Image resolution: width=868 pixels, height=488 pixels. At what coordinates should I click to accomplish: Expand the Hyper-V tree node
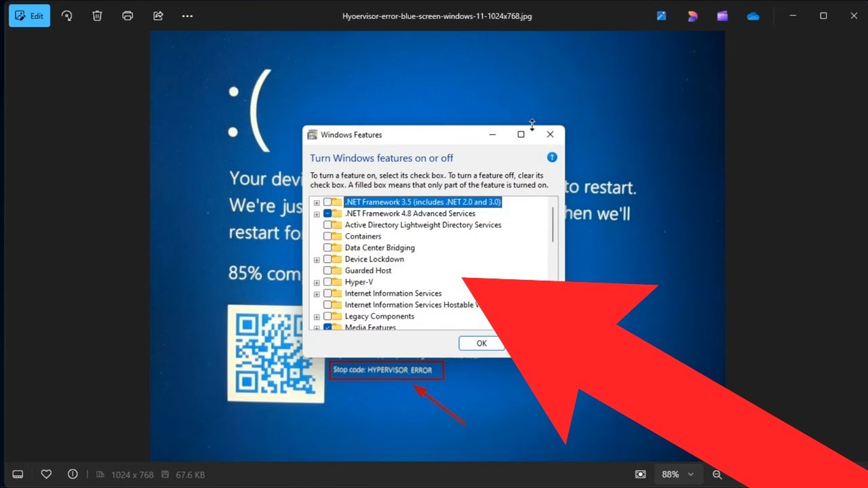point(317,283)
